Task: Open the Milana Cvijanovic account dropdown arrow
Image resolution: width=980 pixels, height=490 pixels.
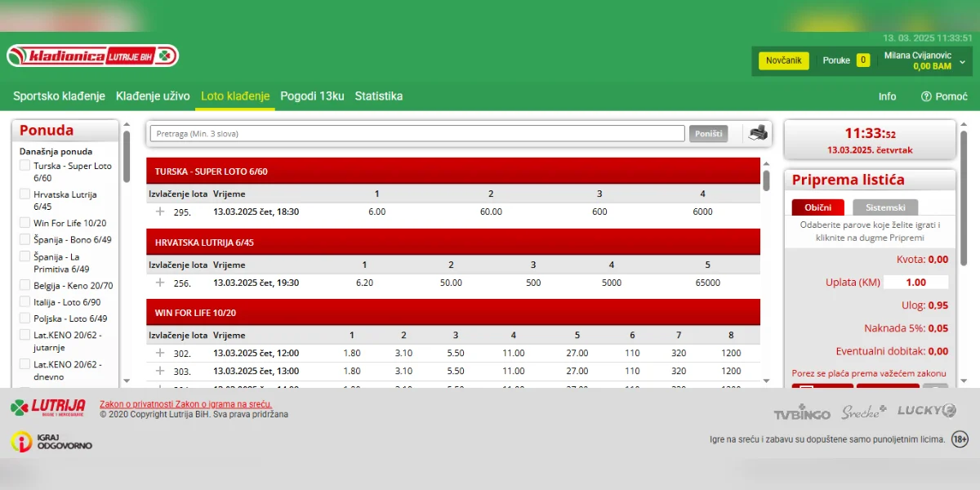Action: [x=962, y=61]
